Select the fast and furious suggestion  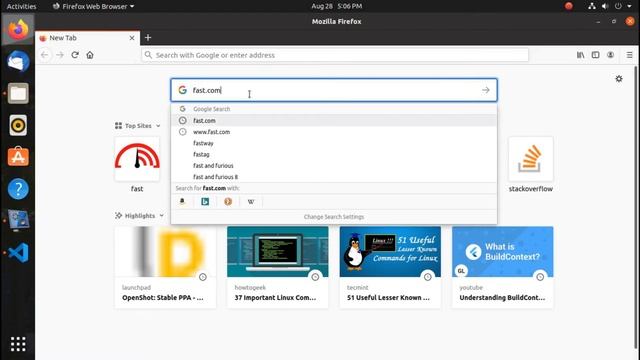click(334, 166)
